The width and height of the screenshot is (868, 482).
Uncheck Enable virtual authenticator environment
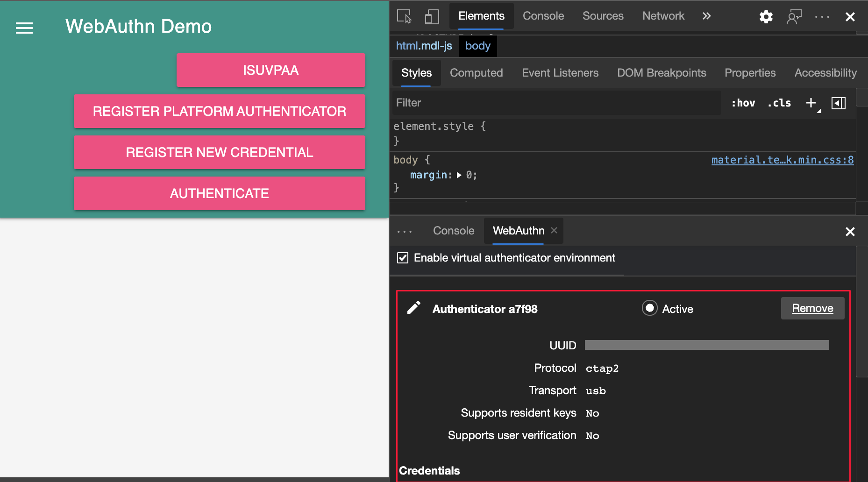pos(402,257)
